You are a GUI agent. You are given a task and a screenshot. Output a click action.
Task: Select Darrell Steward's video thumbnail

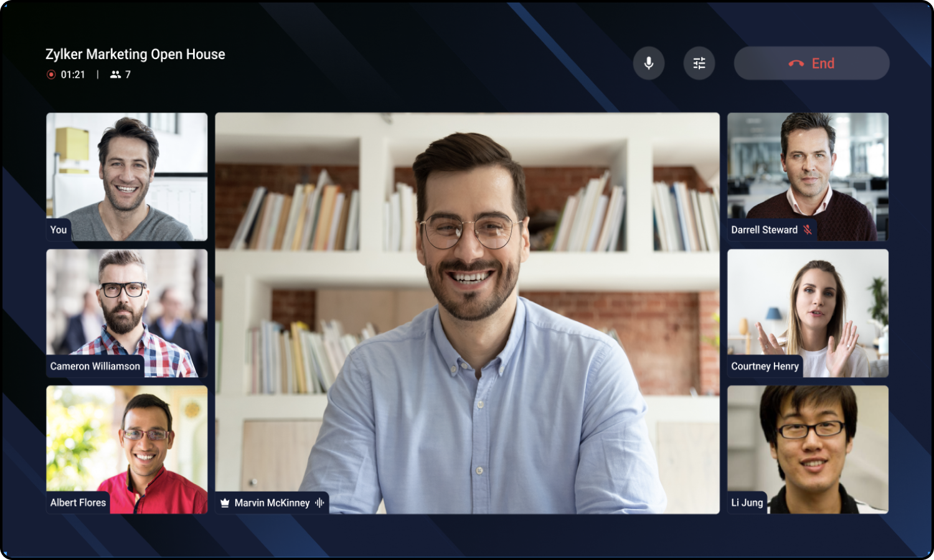808,177
